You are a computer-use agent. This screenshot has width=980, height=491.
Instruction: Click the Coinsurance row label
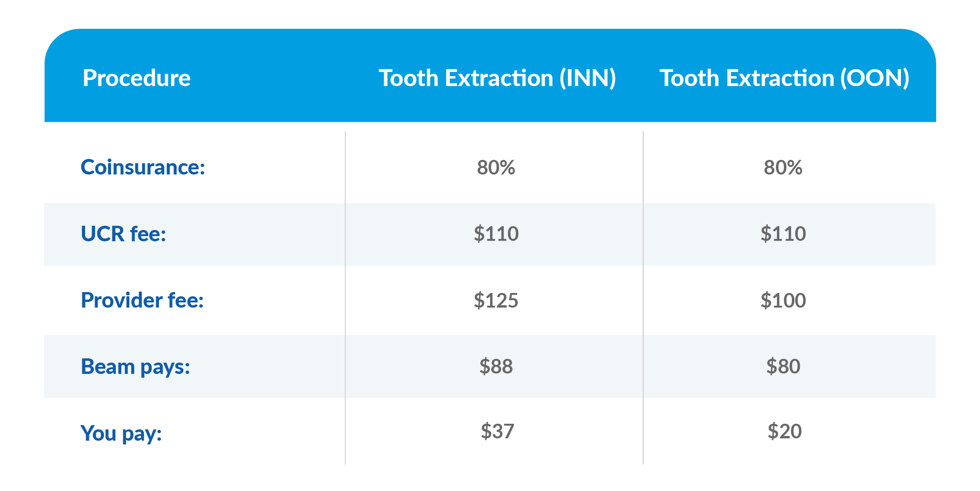[x=143, y=167]
